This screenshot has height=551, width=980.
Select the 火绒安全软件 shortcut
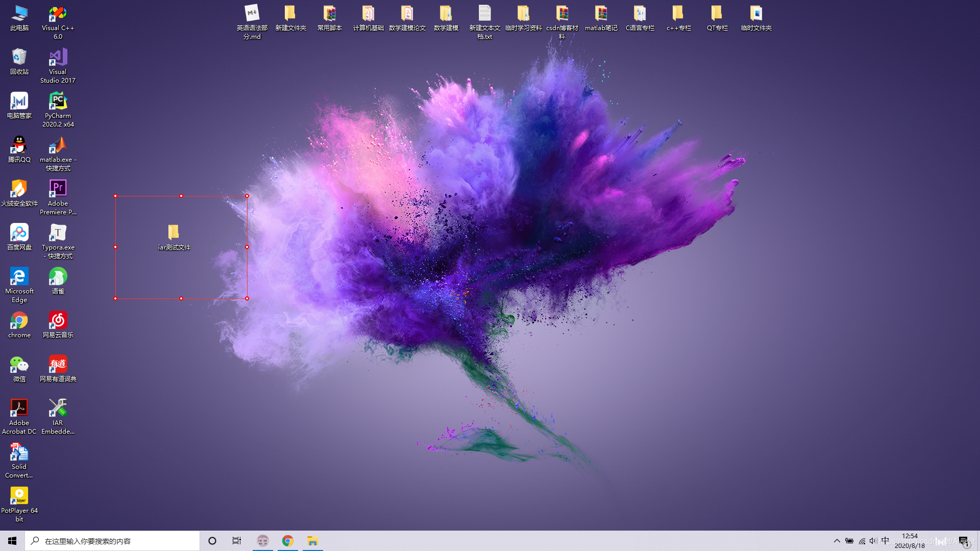tap(19, 193)
